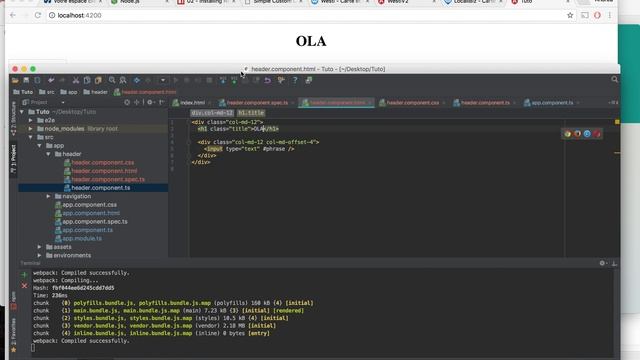Select app.component.html in project tree

[x=87, y=213]
